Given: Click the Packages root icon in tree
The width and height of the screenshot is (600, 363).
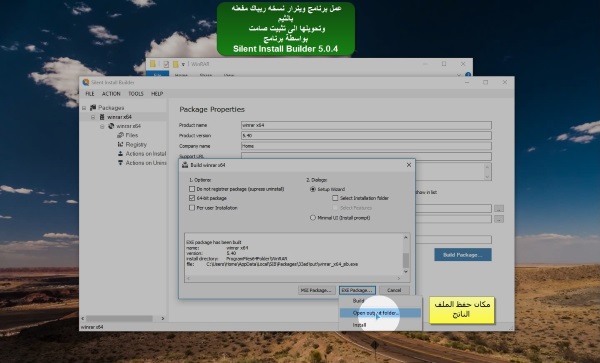Looking at the screenshot, I should (93, 107).
